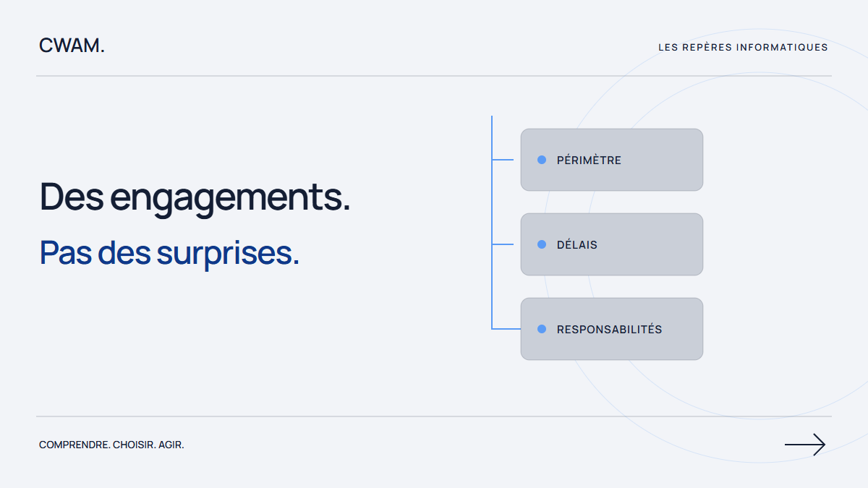The image size is (868, 488).
Task: Click the blue dot beside DÉLAIS
Action: pyautogui.click(x=542, y=244)
